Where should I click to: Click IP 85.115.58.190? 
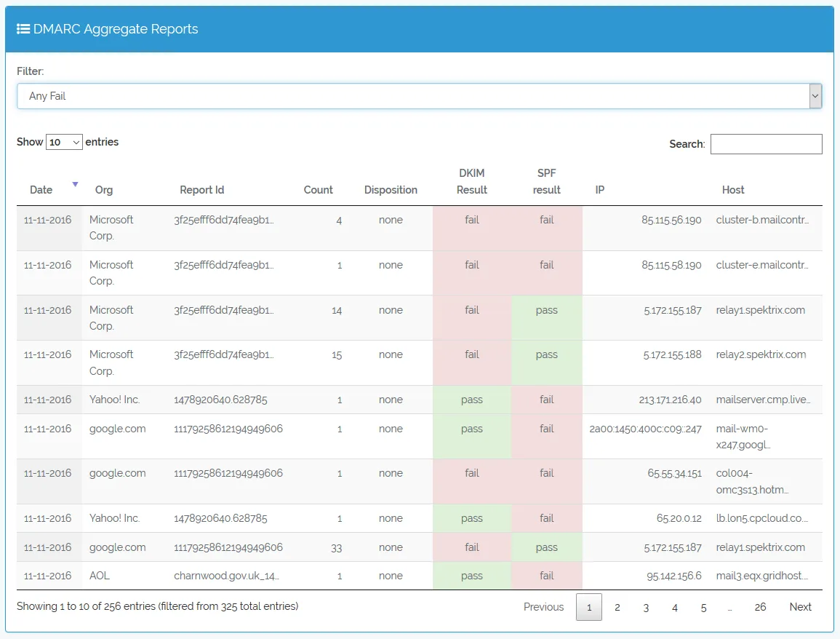[x=671, y=265]
